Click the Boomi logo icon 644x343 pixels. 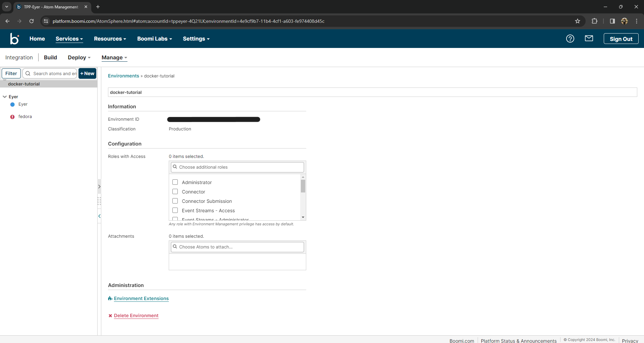pos(14,39)
